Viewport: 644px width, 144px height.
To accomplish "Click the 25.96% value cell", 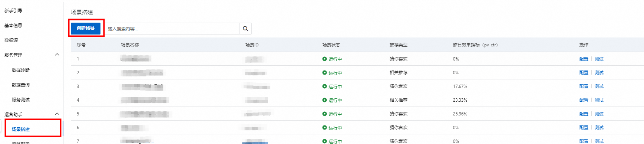I will click(460, 114).
